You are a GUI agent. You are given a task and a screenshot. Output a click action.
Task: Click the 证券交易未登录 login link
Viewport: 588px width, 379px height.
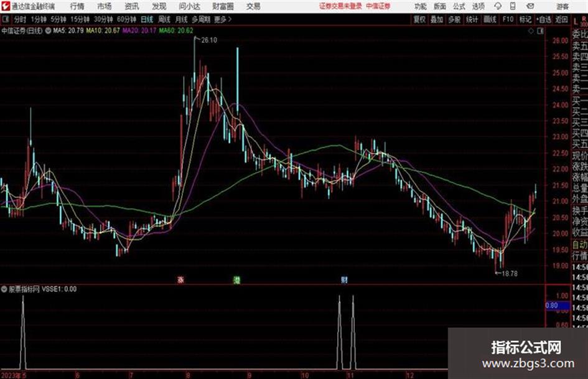click(x=340, y=6)
